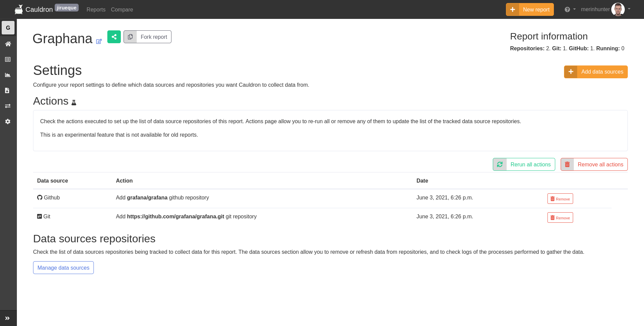
Task: Open the gear settings sidebar icon
Action: (x=8, y=121)
